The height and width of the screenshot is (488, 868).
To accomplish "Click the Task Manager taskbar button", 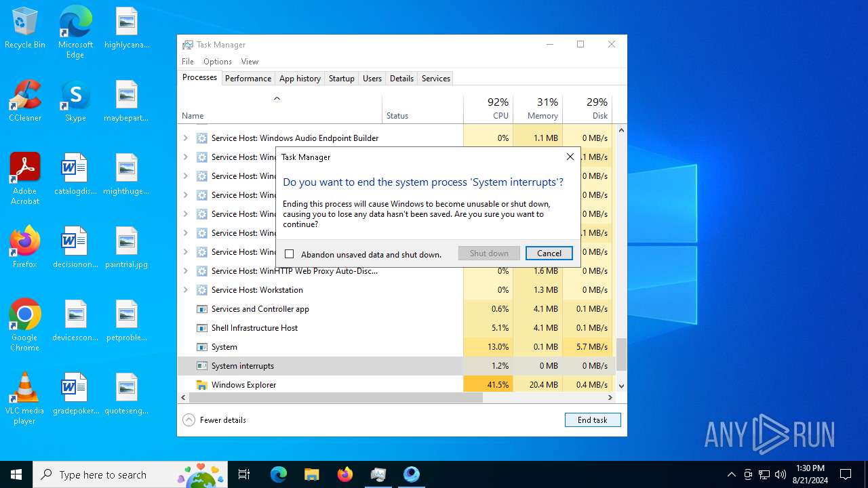I will point(378,474).
